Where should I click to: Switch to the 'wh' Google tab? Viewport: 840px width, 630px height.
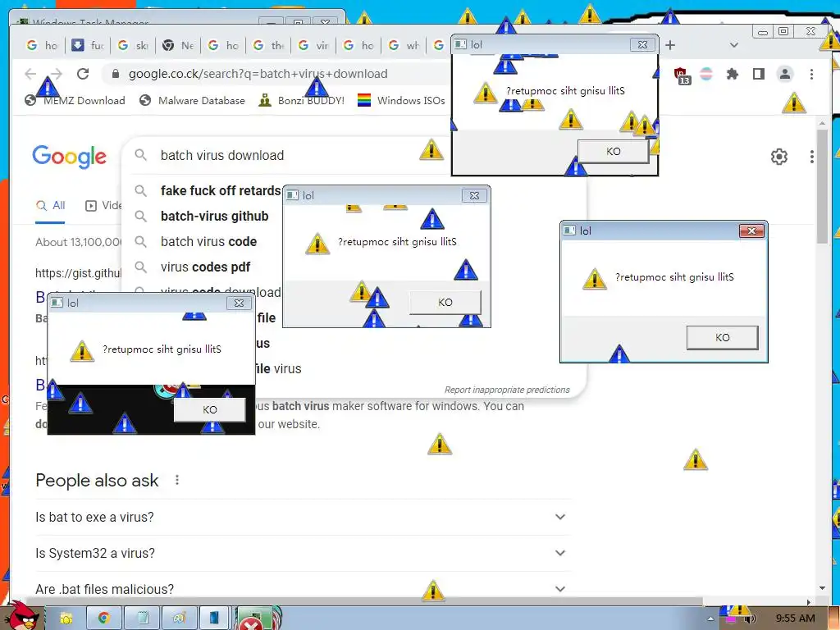pos(404,46)
